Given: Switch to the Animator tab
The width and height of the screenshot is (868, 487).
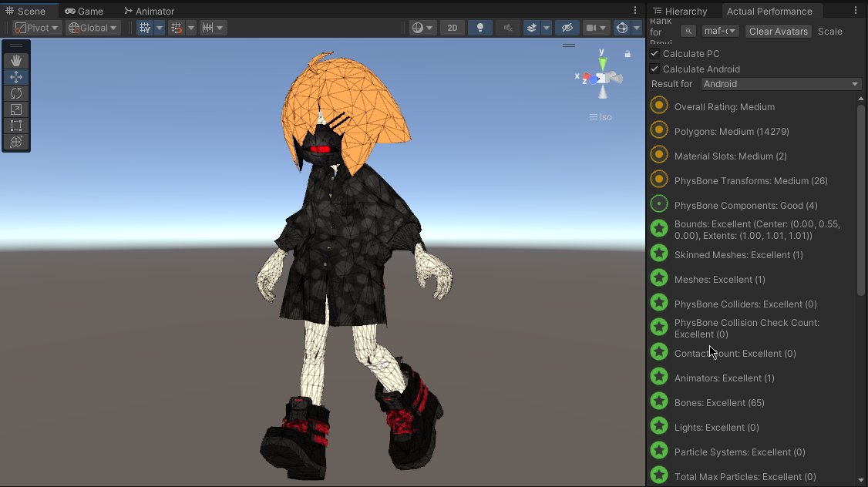Looking at the screenshot, I should point(149,11).
